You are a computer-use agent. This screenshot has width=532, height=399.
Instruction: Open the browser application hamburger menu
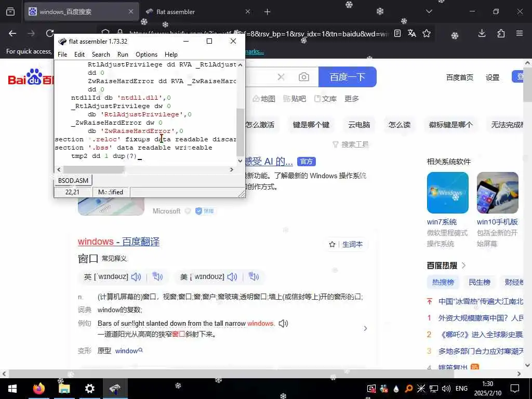click(520, 33)
